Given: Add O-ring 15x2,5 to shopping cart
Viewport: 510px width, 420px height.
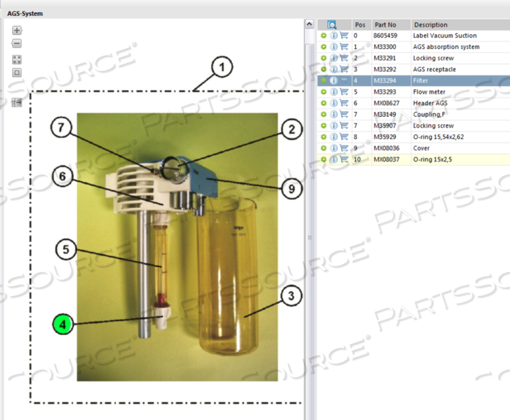Looking at the screenshot, I should click(x=344, y=160).
